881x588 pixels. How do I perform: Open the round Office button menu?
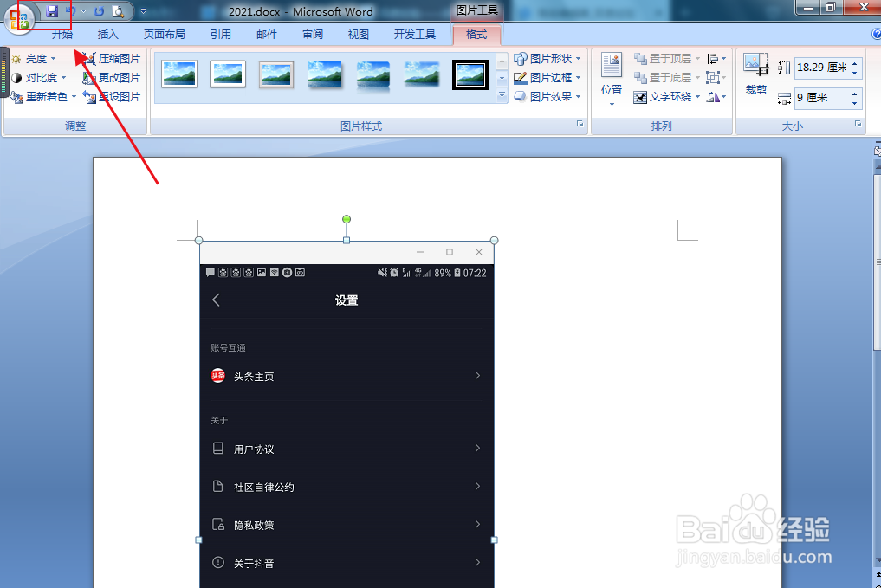pyautogui.click(x=19, y=18)
